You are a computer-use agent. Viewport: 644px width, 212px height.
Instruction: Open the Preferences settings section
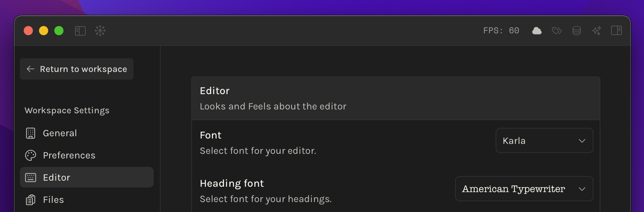(69, 155)
